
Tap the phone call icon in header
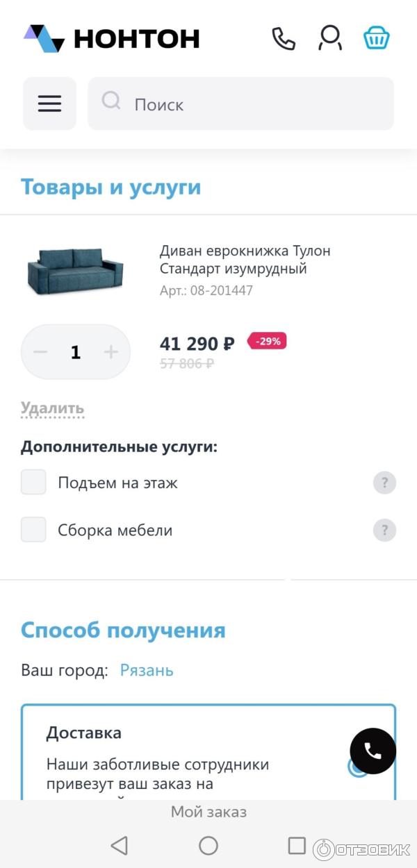click(x=283, y=38)
